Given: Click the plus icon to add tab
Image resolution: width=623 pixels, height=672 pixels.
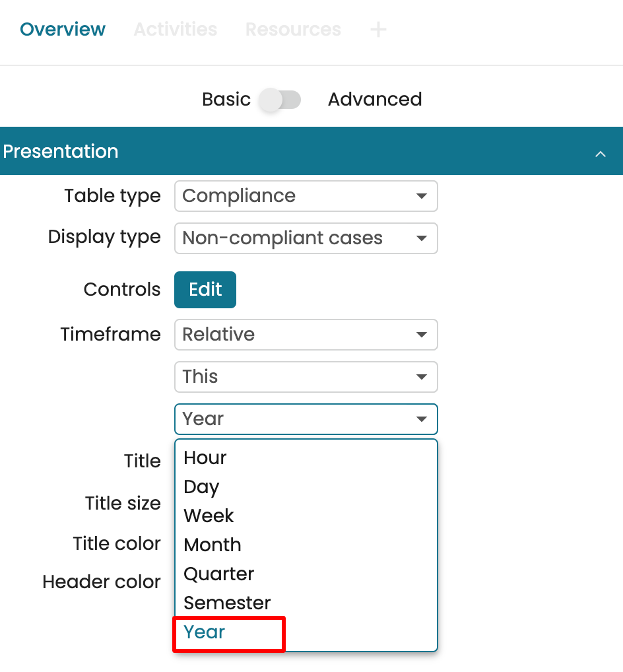Looking at the screenshot, I should coord(378,30).
